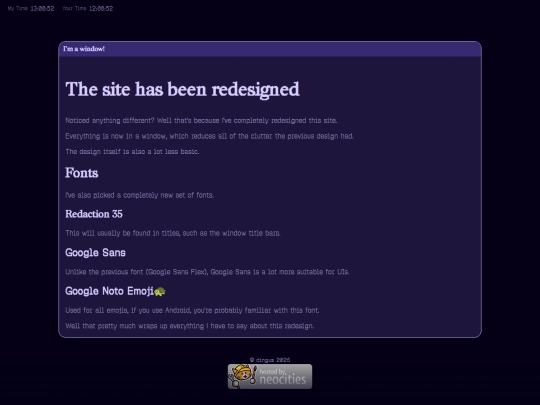Click the line 'Everything is now in a window'
Viewport: 540px width, 405px height.
point(209,136)
